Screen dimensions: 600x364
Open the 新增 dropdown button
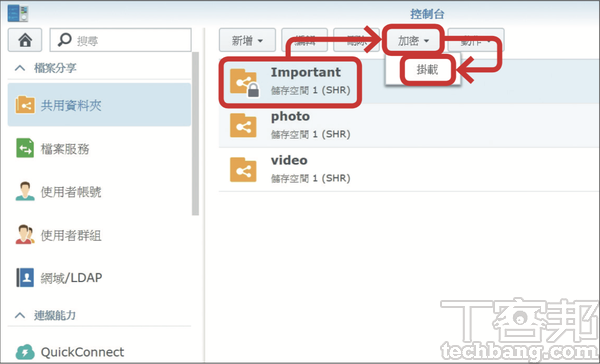(x=247, y=40)
